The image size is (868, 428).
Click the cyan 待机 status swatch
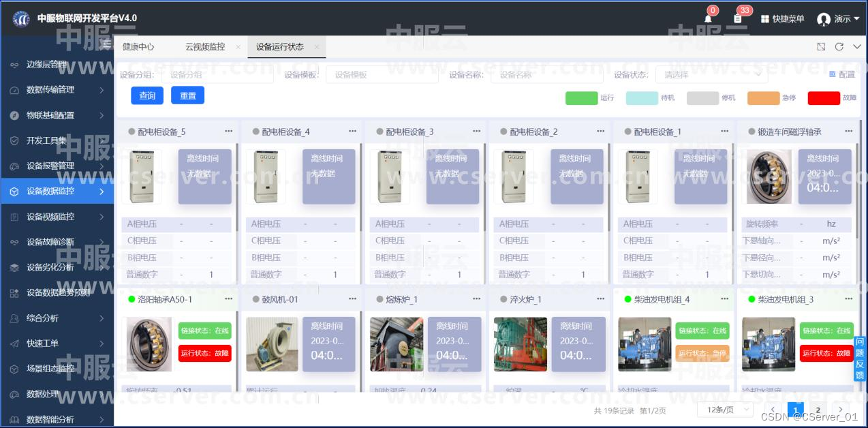pos(642,98)
